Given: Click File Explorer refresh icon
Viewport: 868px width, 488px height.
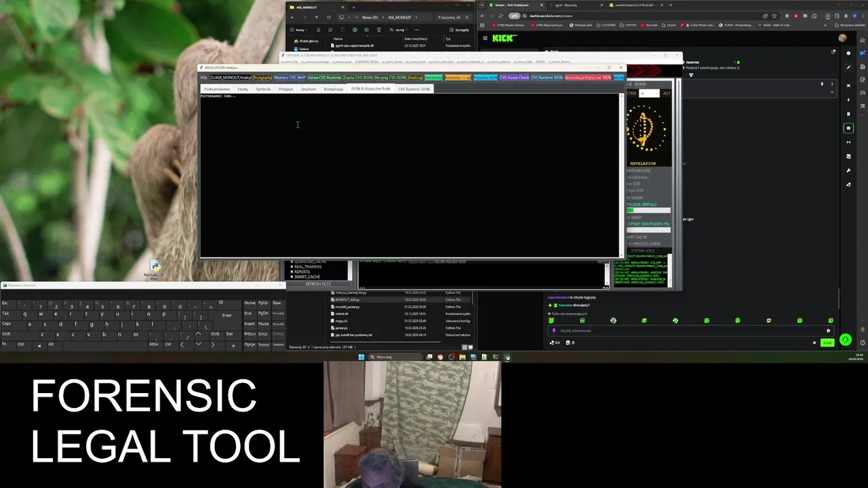Looking at the screenshot, I should coord(329,17).
